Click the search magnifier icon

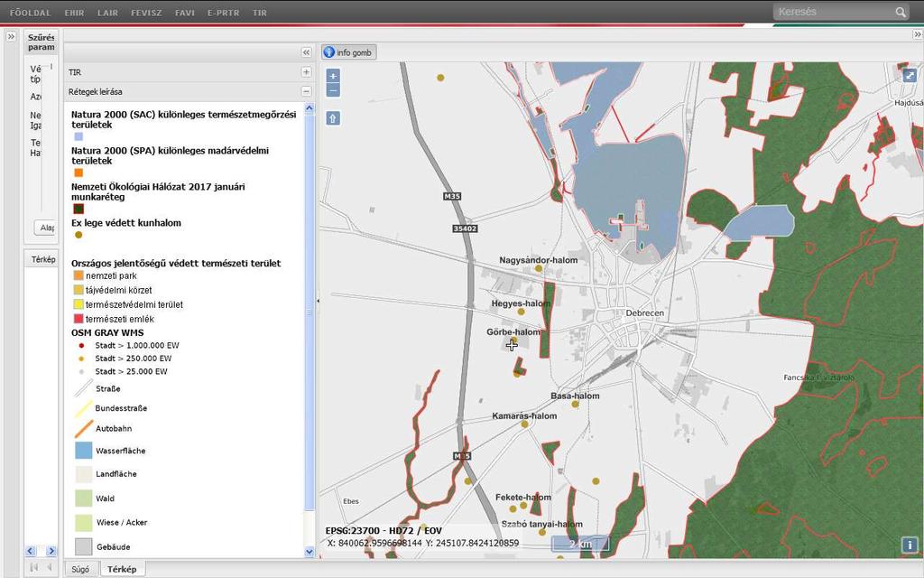(901, 12)
